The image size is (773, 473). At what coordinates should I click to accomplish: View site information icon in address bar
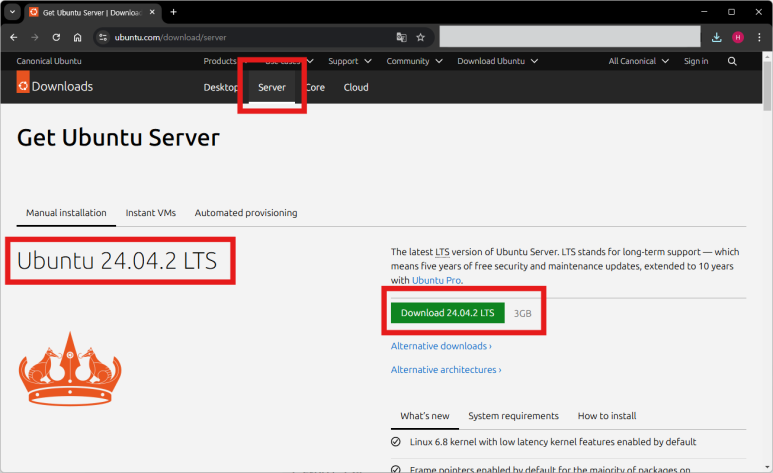[x=103, y=37]
